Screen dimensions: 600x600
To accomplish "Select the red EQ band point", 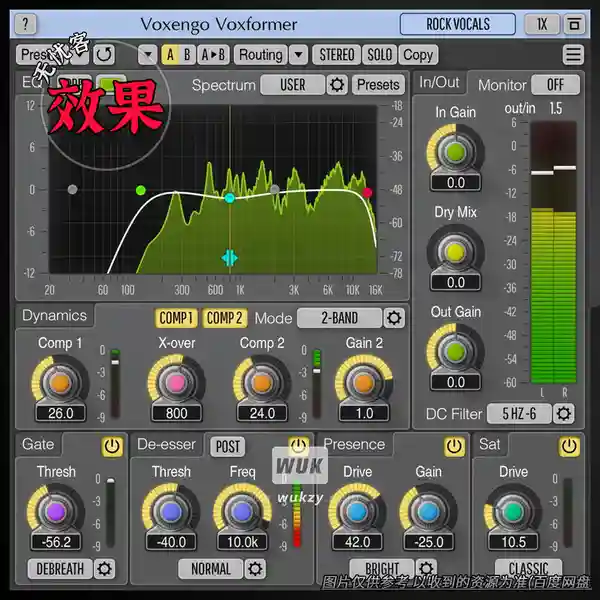I will click(x=367, y=192).
